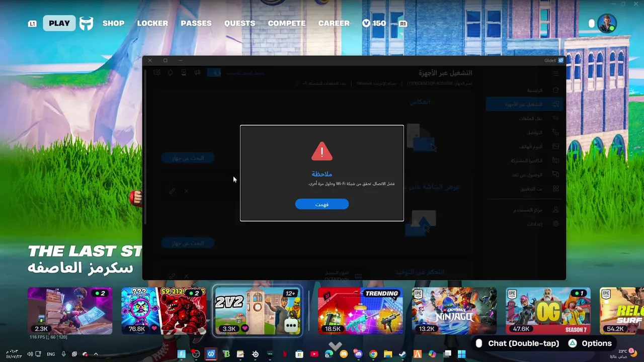This screenshot has height=362, width=644.
Task: Click the remote access sidebar icon in GlideX
Action: click(x=556, y=174)
